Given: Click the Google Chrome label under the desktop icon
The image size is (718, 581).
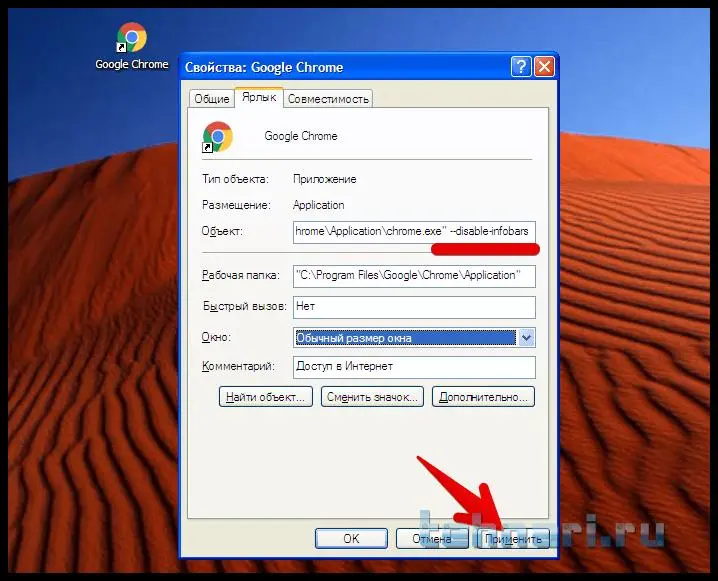Looking at the screenshot, I should [132, 64].
